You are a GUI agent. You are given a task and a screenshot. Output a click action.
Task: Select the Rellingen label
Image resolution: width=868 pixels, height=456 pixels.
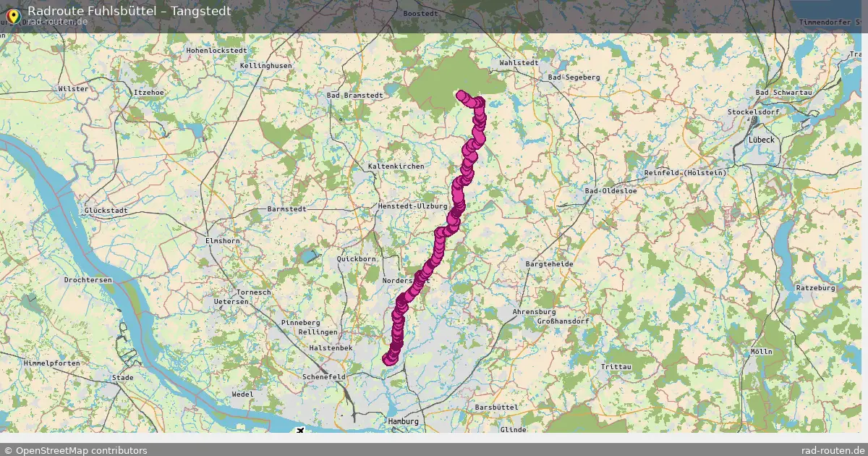(x=318, y=332)
